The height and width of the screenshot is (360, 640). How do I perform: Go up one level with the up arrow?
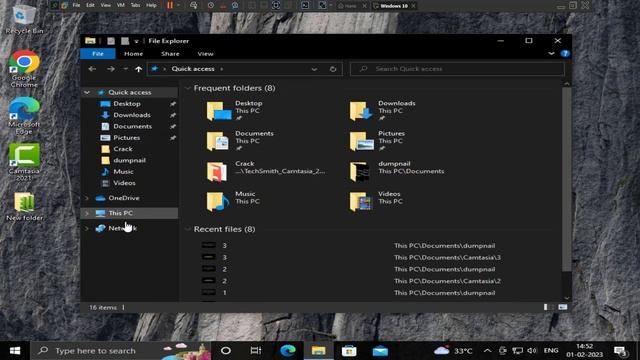pyautogui.click(x=138, y=69)
